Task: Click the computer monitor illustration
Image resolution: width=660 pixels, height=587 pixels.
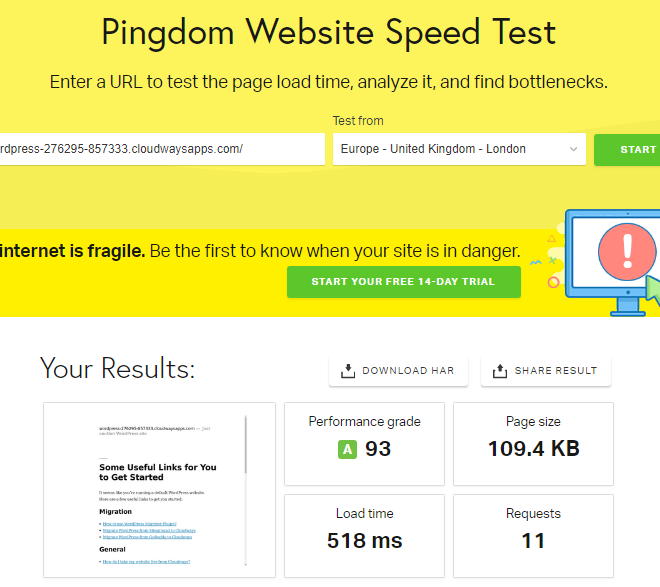Action: point(612,263)
